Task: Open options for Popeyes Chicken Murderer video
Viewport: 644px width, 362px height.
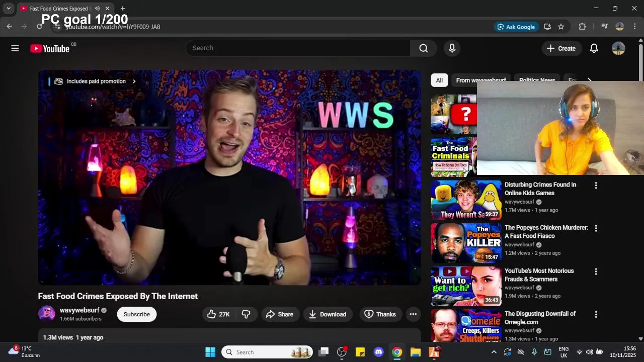Action: 596,228
